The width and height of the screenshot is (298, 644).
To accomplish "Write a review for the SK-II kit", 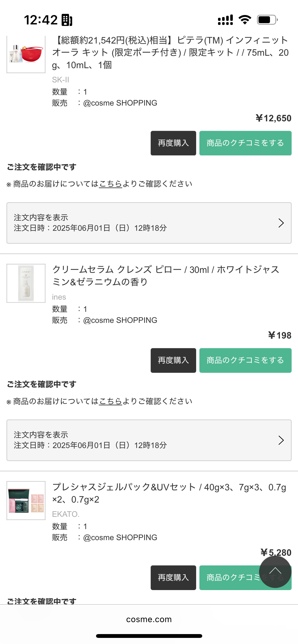I will tap(245, 143).
